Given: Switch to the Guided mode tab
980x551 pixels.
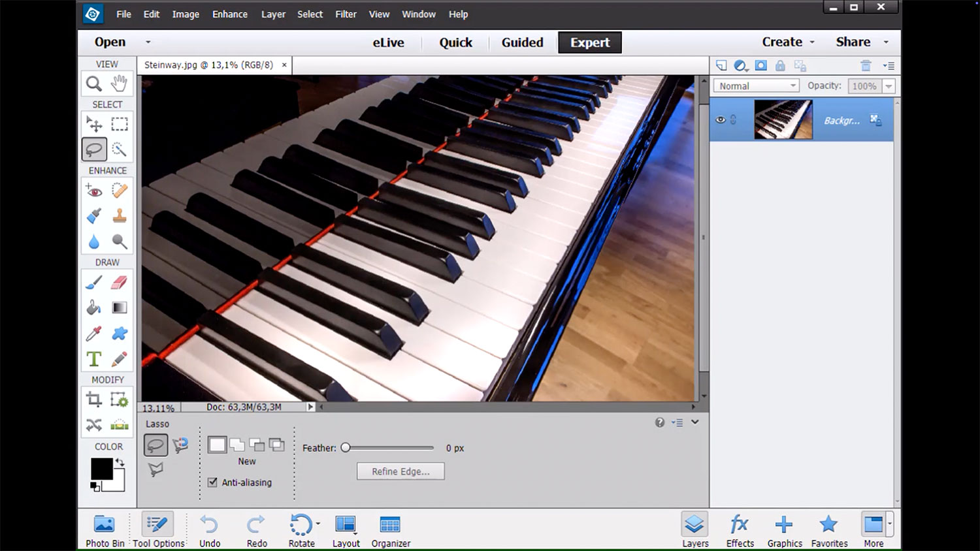Looking at the screenshot, I should (x=522, y=42).
